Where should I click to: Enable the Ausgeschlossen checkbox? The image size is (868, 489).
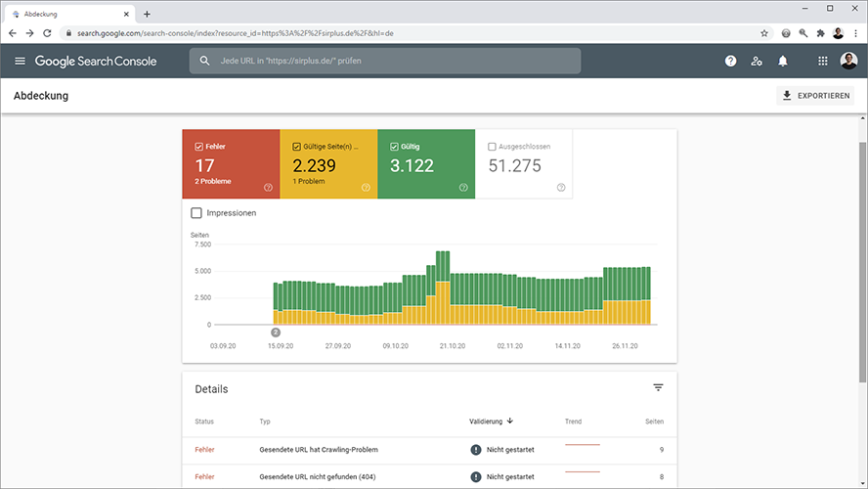coord(492,147)
